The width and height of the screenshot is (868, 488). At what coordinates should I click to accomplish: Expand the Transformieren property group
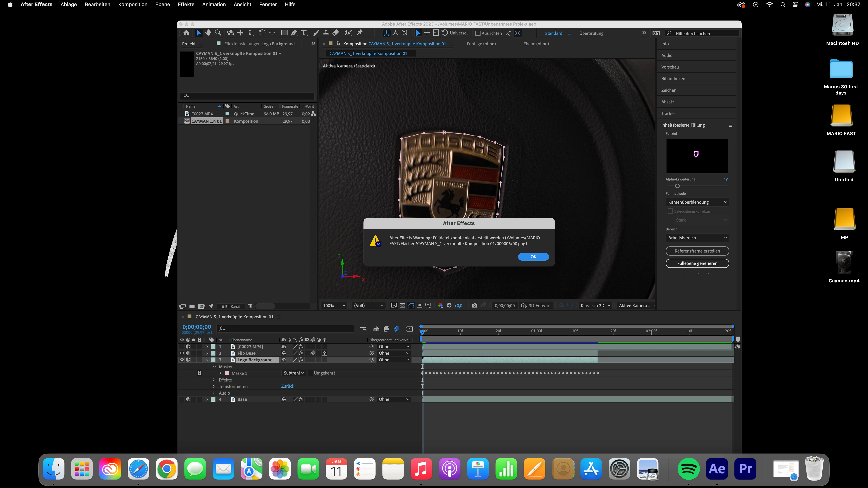(x=214, y=386)
